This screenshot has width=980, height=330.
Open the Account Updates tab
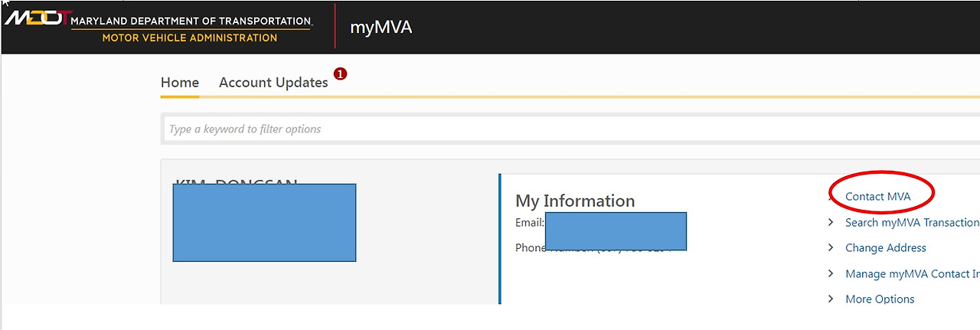(273, 83)
